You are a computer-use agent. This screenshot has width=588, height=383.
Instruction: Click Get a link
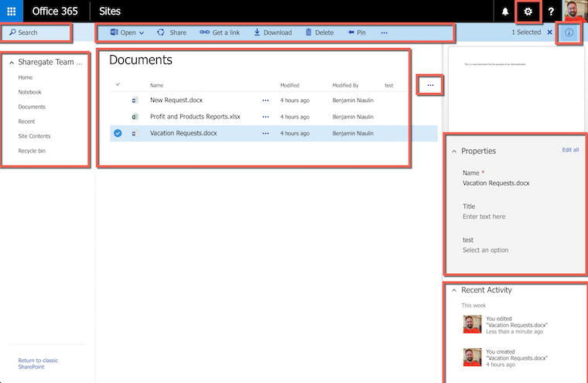[x=220, y=32]
